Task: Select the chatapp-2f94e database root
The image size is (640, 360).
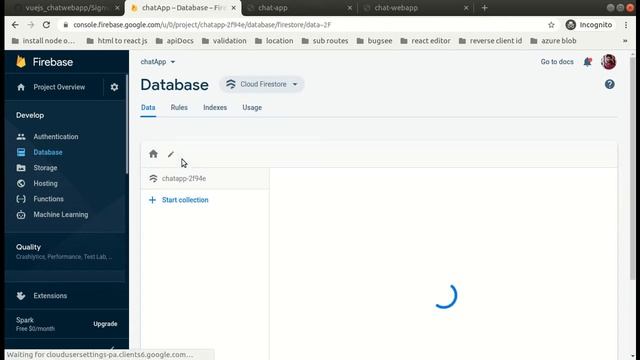Action: click(204, 178)
